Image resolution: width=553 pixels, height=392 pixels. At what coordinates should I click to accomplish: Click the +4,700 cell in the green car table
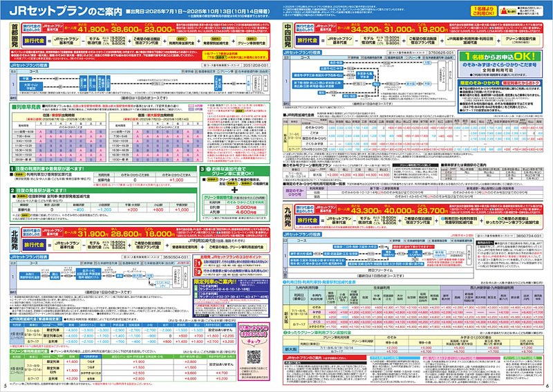[221, 373]
